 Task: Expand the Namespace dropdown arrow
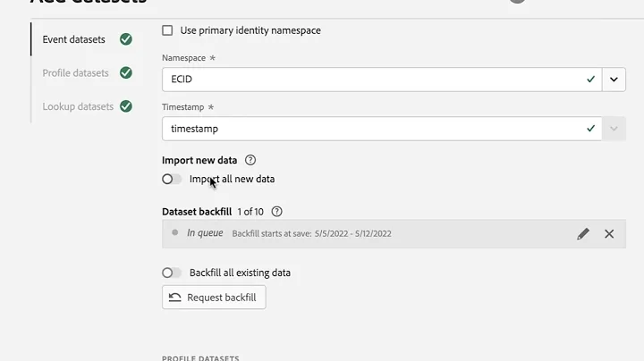[x=614, y=79]
